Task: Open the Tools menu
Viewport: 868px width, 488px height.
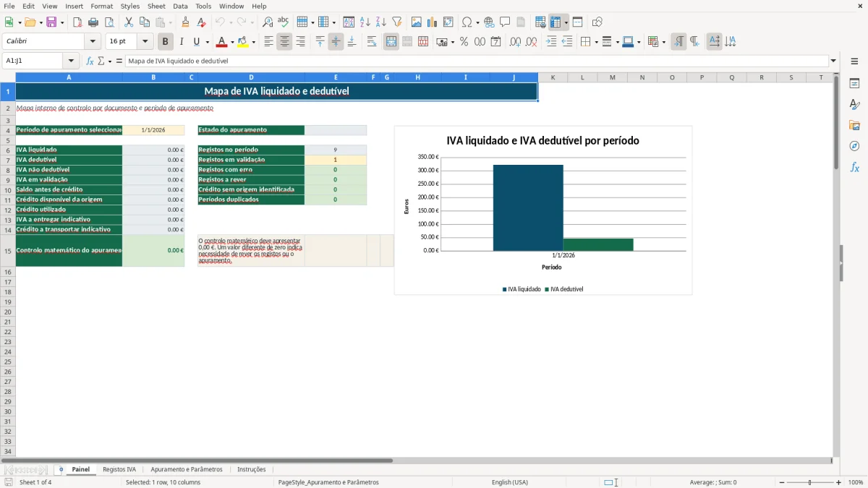Action: point(203,6)
